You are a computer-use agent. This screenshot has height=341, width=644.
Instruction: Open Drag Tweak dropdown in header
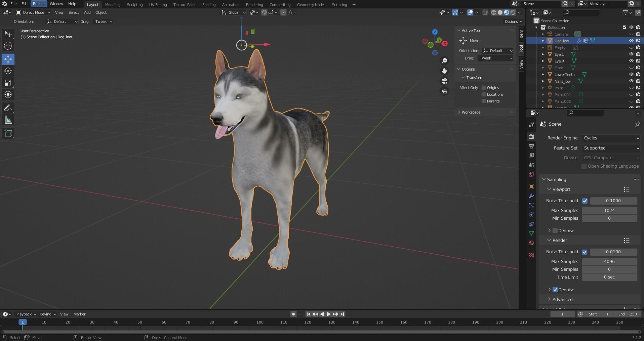(x=103, y=22)
